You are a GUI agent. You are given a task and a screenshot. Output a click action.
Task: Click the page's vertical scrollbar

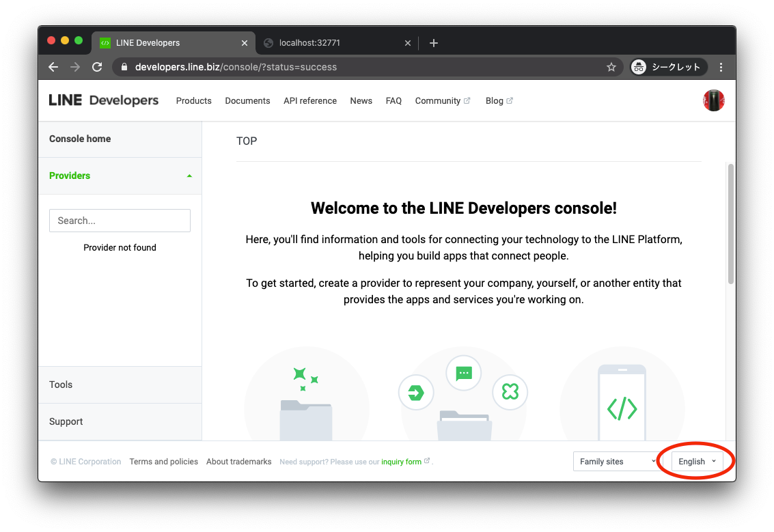[x=730, y=224]
